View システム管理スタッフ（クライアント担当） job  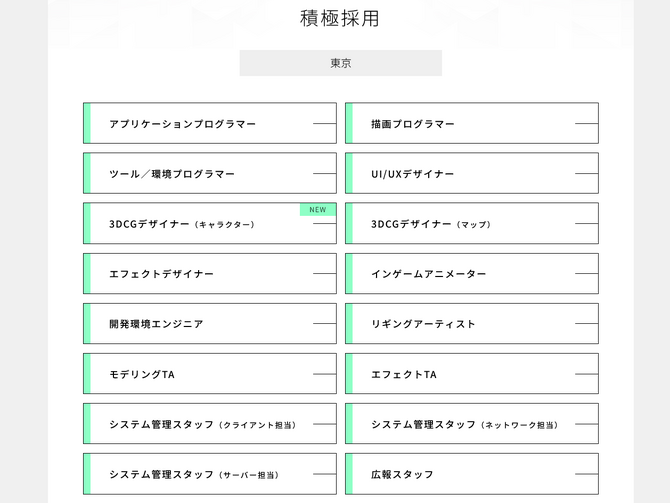pos(209,424)
